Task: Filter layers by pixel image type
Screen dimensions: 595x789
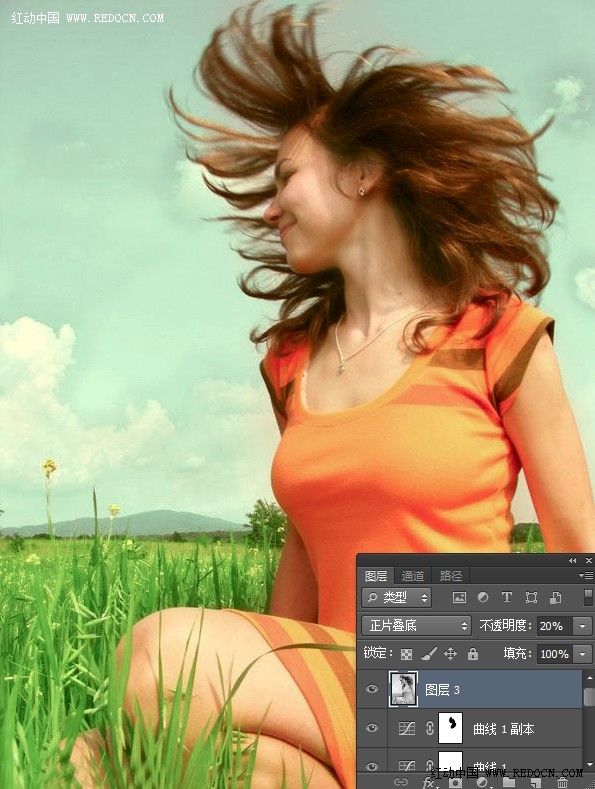Action: 459,597
